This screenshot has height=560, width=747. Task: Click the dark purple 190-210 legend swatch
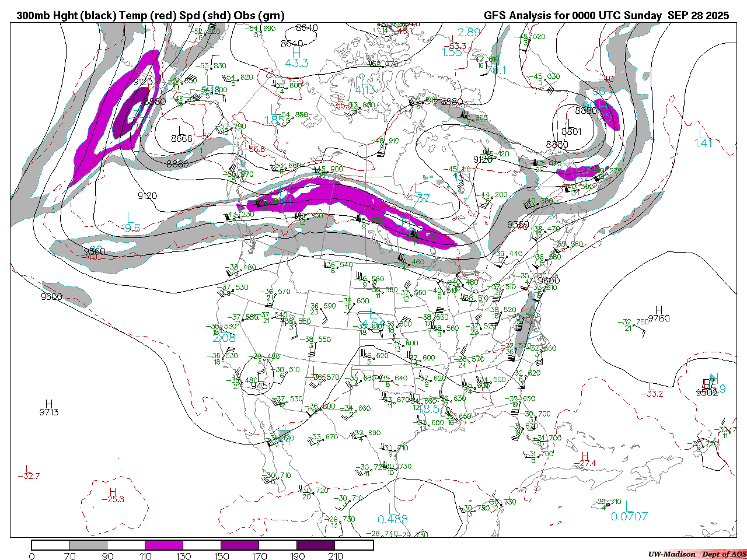click(x=316, y=545)
